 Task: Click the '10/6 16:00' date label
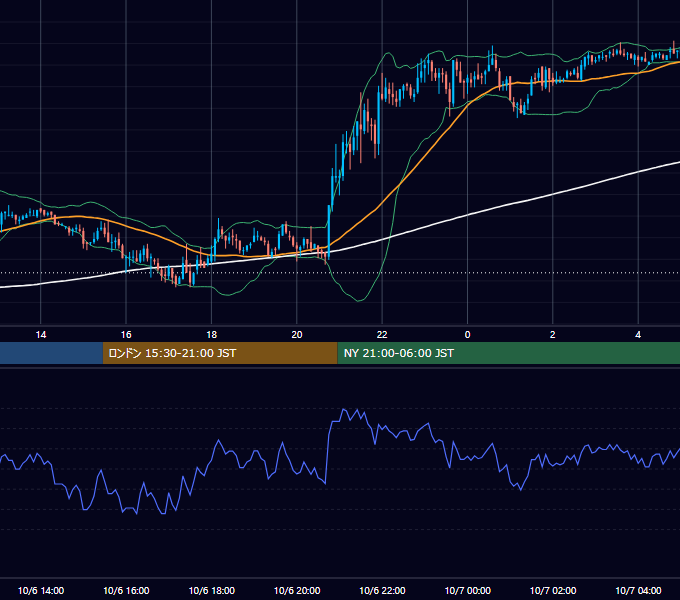coord(126,590)
